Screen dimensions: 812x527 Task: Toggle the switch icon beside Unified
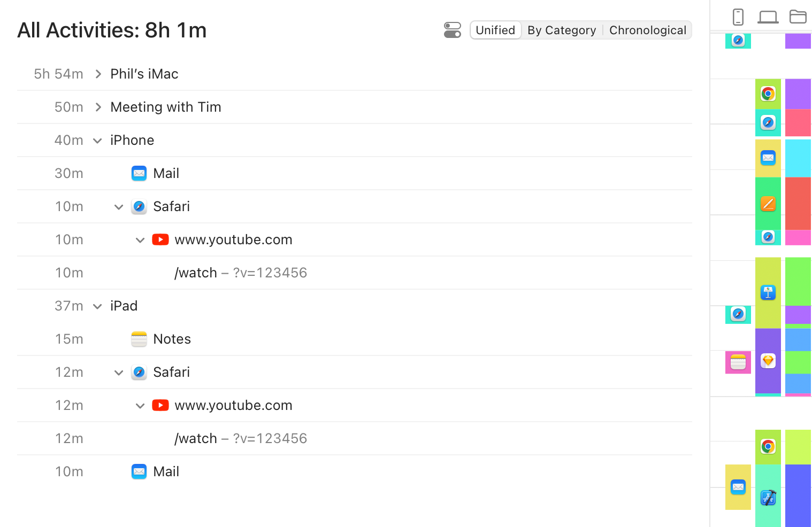pos(453,30)
